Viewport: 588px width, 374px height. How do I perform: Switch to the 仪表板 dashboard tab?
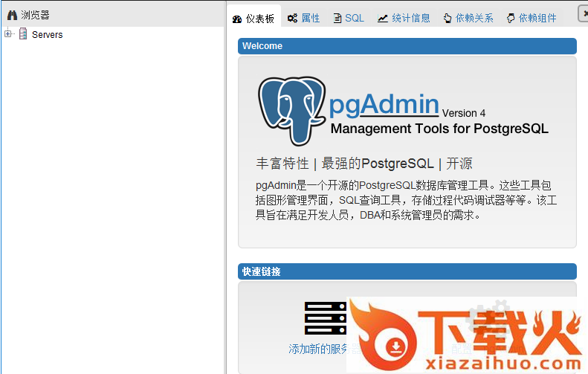point(254,19)
